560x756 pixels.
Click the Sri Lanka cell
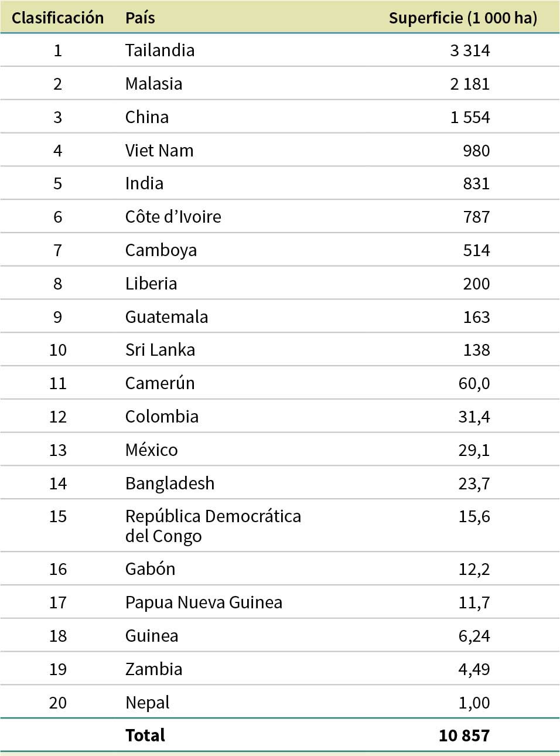pyautogui.click(x=160, y=350)
